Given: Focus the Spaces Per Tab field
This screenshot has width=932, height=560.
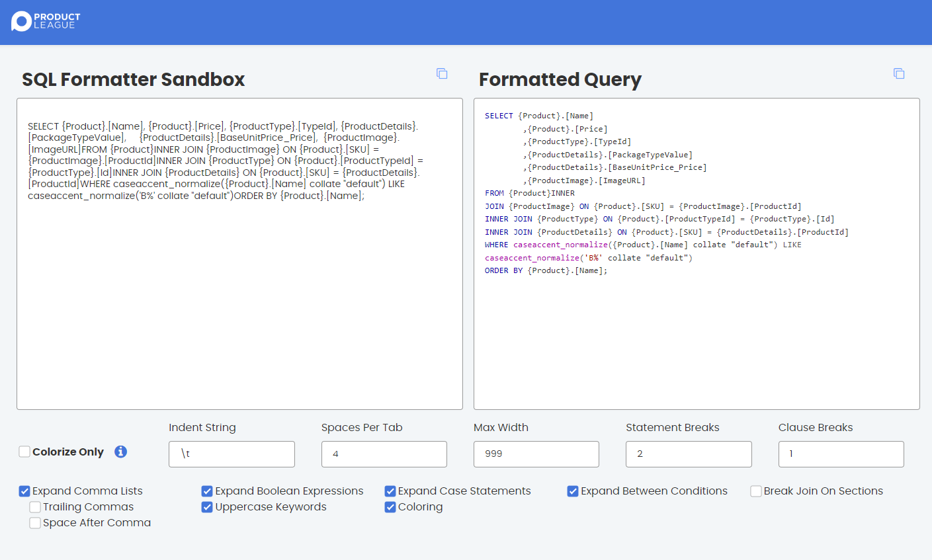Looking at the screenshot, I should pos(384,454).
